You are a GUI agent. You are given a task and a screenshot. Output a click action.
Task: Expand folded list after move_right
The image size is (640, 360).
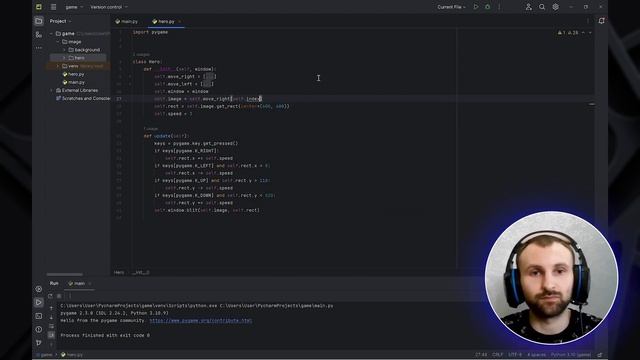tap(210, 76)
